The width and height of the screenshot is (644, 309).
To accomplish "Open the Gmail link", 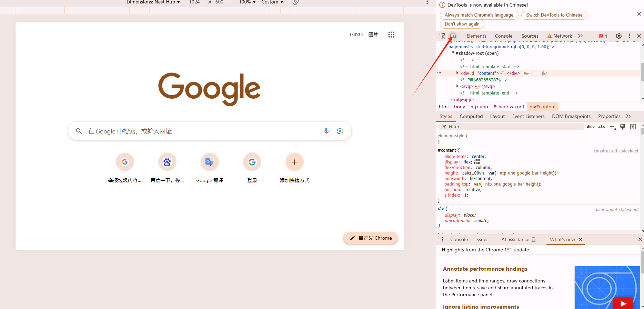I will tap(356, 34).
